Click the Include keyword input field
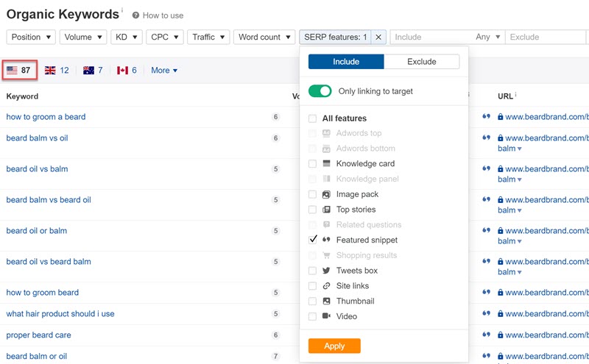 coord(431,38)
